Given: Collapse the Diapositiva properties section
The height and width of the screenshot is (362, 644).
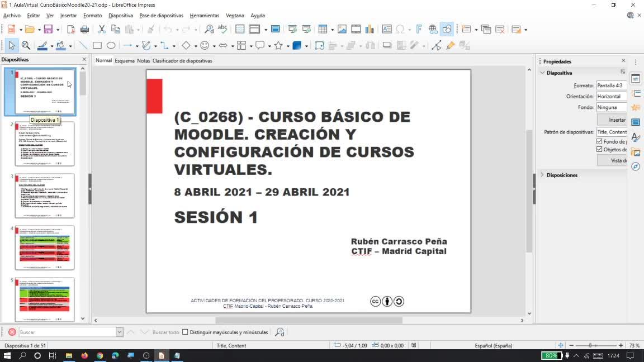Looking at the screenshot, I should 543,73.
